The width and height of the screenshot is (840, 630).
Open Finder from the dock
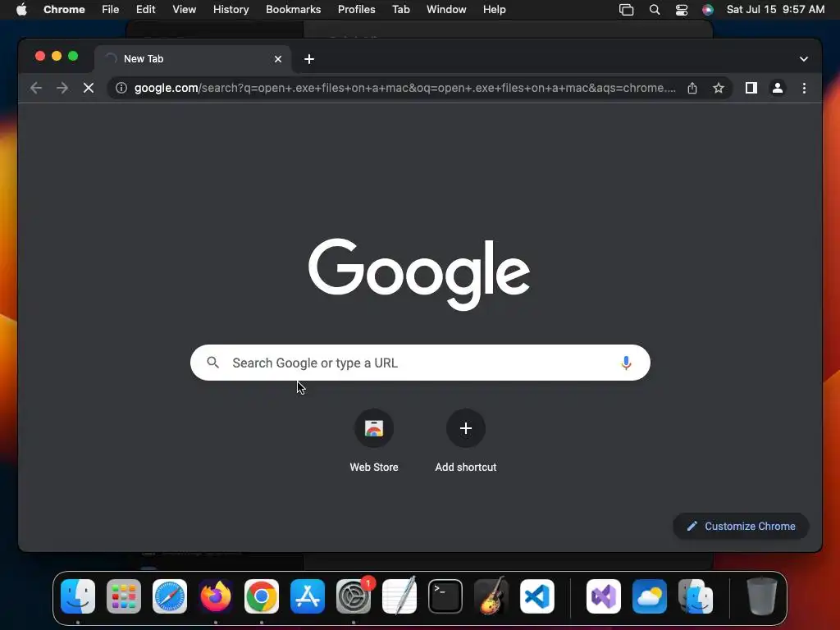pos(78,596)
